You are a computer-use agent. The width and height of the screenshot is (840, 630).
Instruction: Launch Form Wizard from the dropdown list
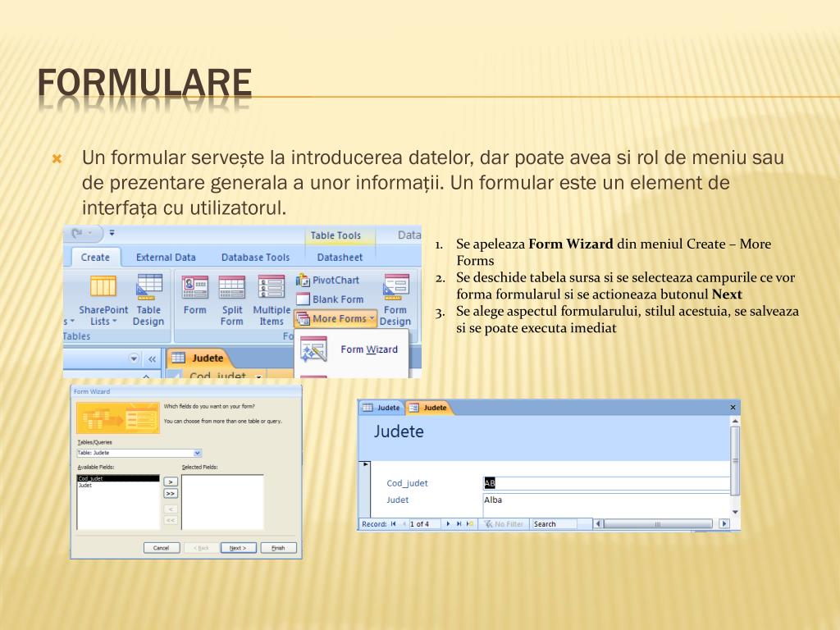(x=349, y=349)
